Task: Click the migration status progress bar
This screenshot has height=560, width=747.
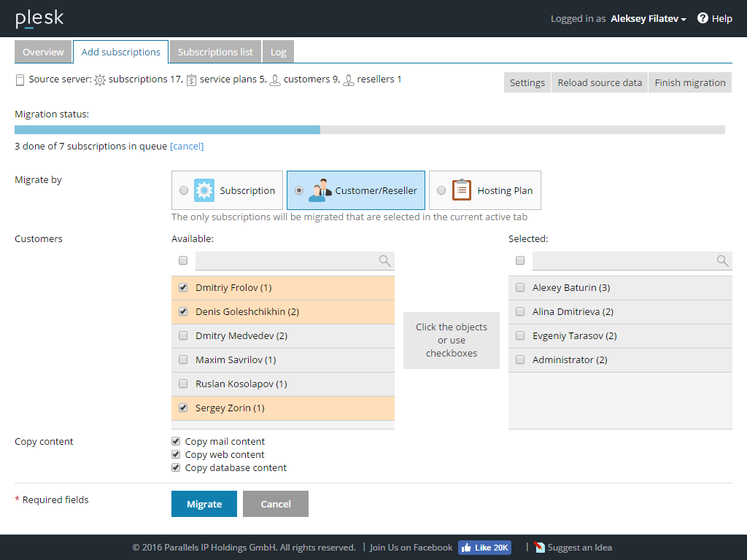Action: click(x=369, y=130)
